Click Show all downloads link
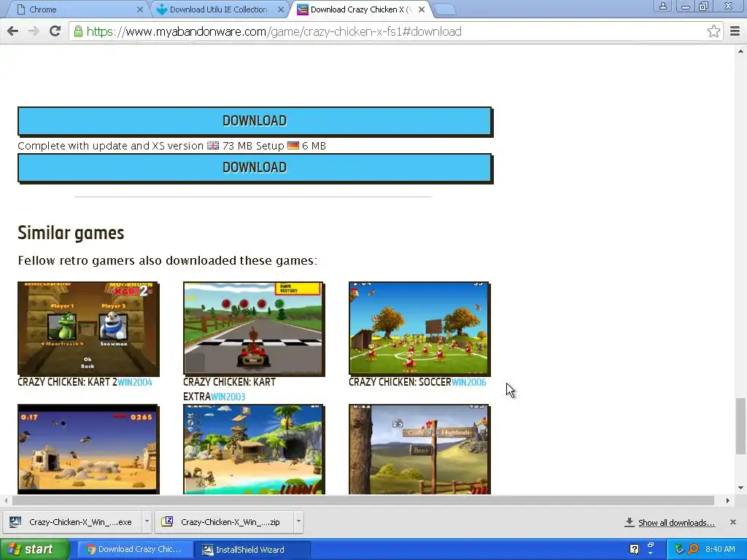This screenshot has width=747, height=560. coord(676,522)
